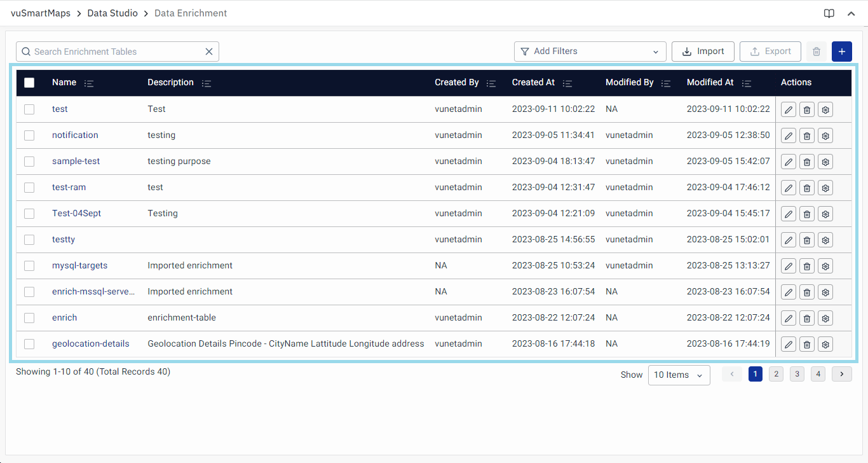
Task: Delete the 'geolocation-details' table
Action: point(806,344)
